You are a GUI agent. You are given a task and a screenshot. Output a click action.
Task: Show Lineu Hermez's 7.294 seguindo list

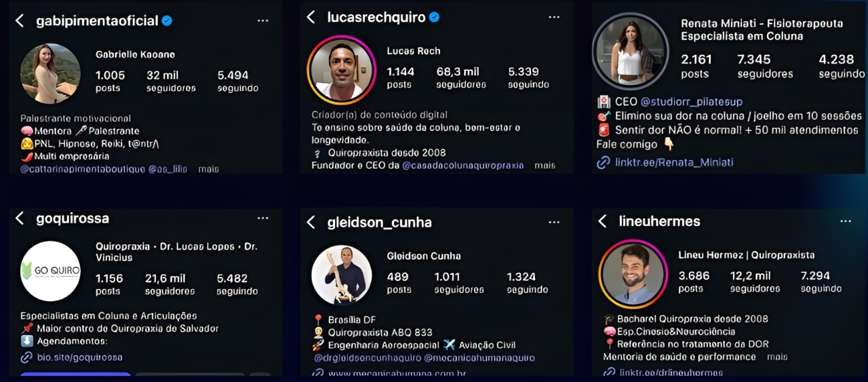click(x=821, y=282)
